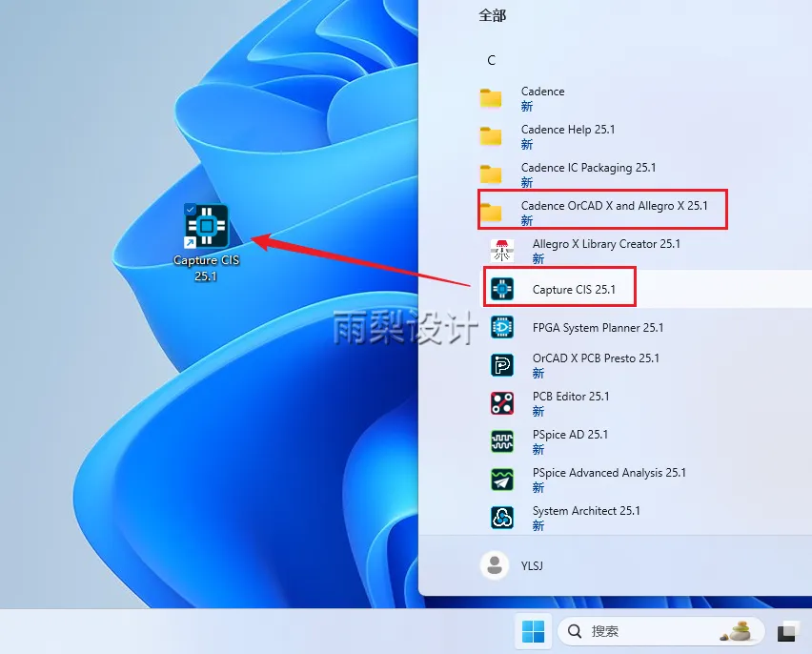Click the OrCAD X and Allegro X folder icon
Viewport: 812px width, 654px height.
(491, 213)
